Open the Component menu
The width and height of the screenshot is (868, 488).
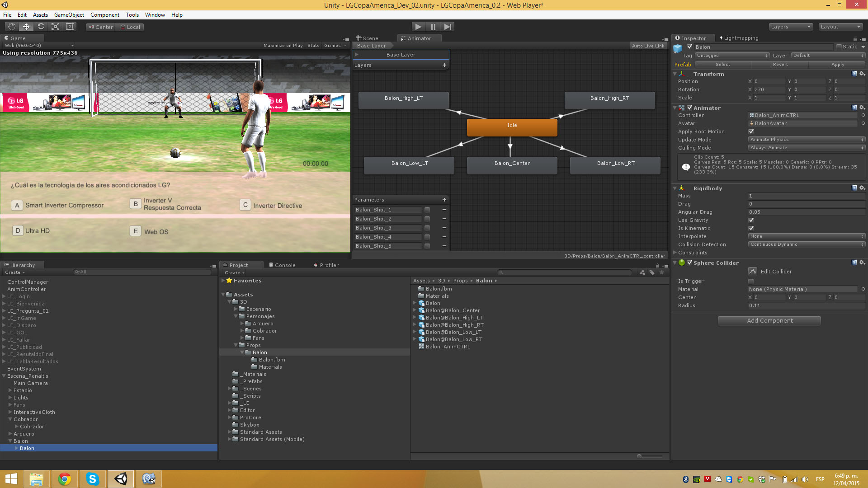[x=105, y=15]
